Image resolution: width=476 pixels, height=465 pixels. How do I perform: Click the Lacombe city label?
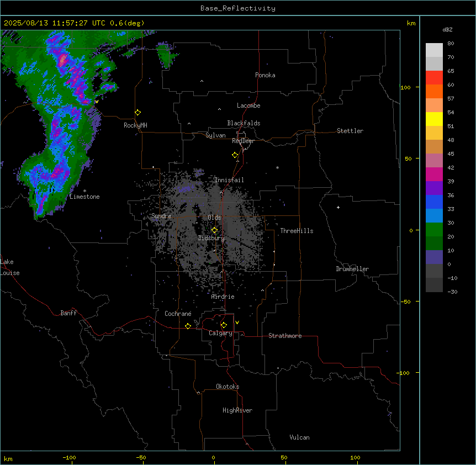(248, 105)
